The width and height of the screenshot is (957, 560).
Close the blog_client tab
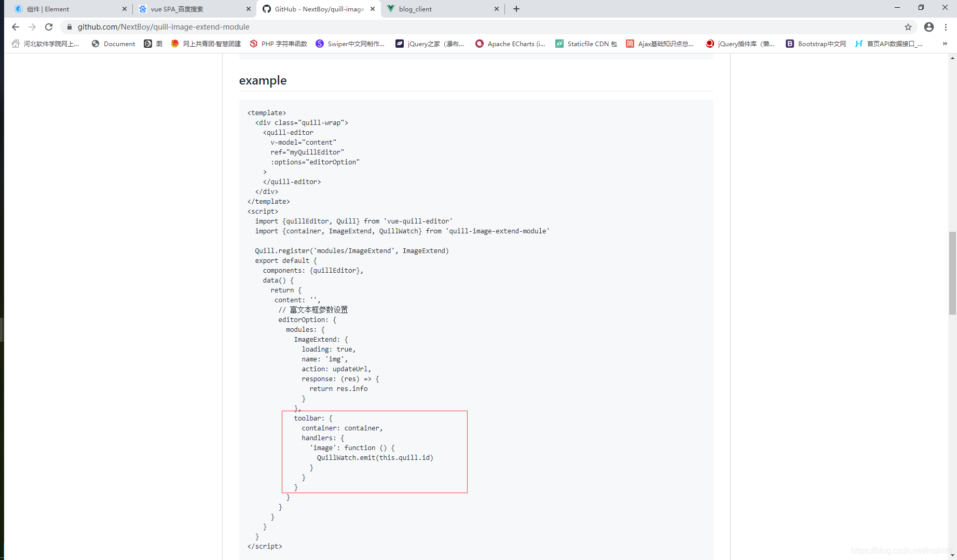pos(497,9)
